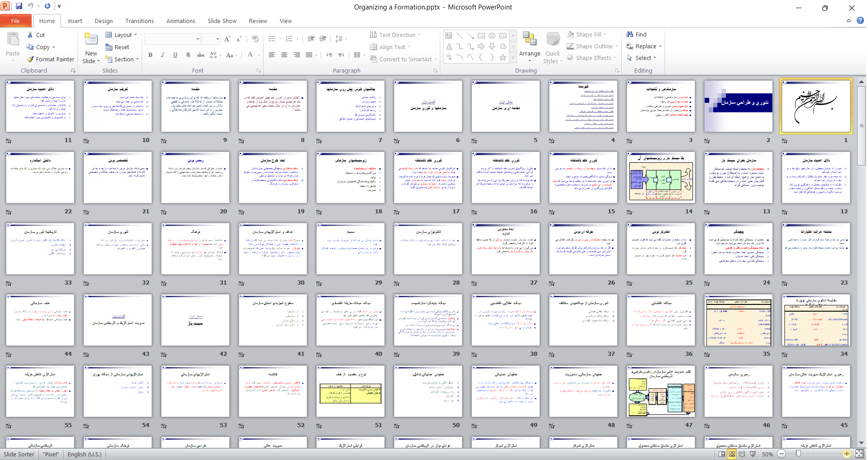Expand the shapes gallery More arrow
Screen dimensions: 868x460
(x=513, y=58)
